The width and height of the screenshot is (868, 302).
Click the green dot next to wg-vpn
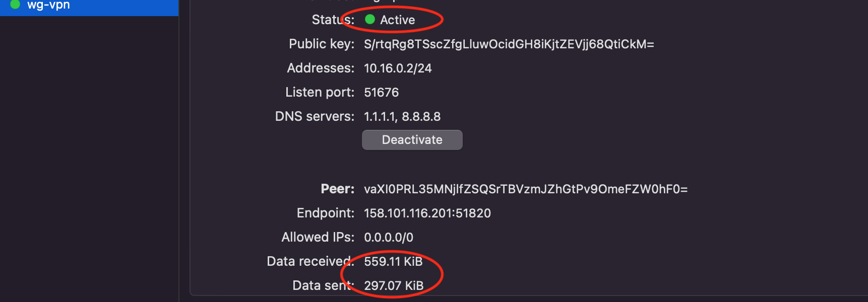(15, 5)
